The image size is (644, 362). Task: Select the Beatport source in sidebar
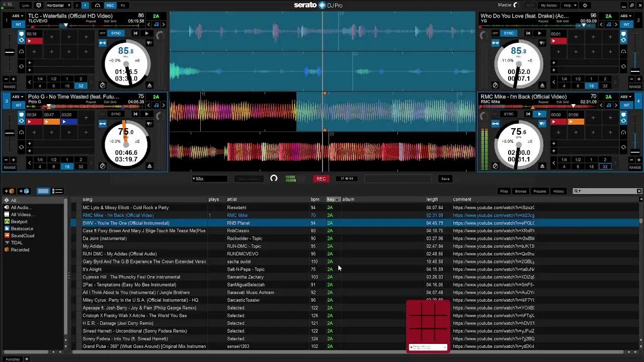(x=19, y=221)
